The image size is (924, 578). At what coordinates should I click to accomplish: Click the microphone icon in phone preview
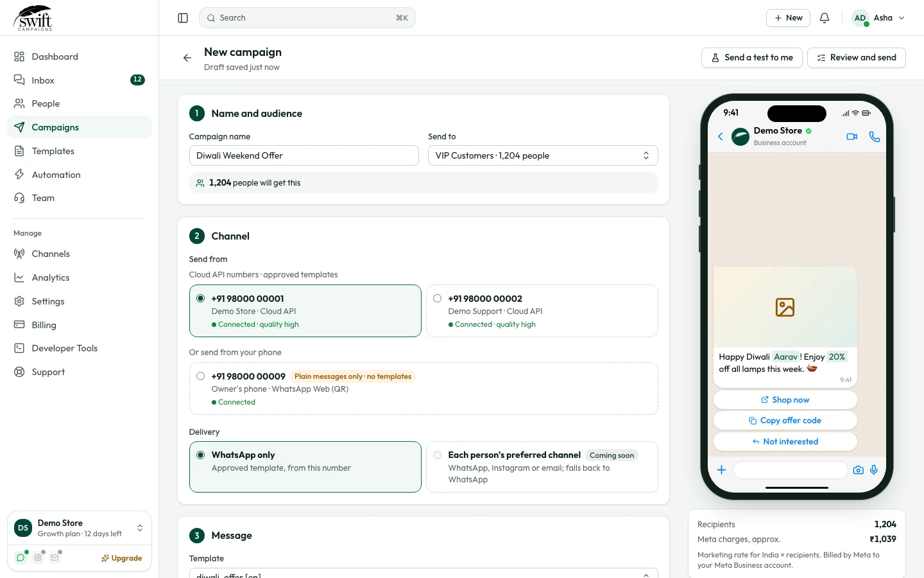click(874, 470)
